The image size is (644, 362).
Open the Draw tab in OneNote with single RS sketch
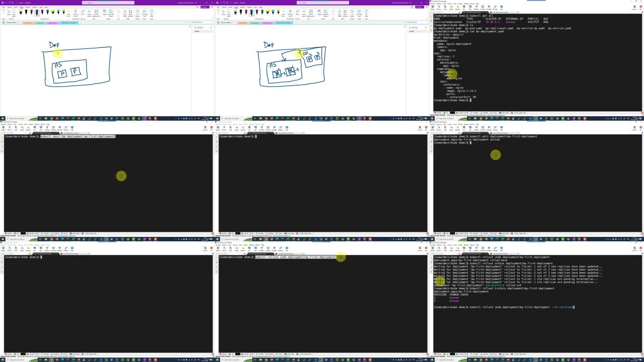pos(21,7)
